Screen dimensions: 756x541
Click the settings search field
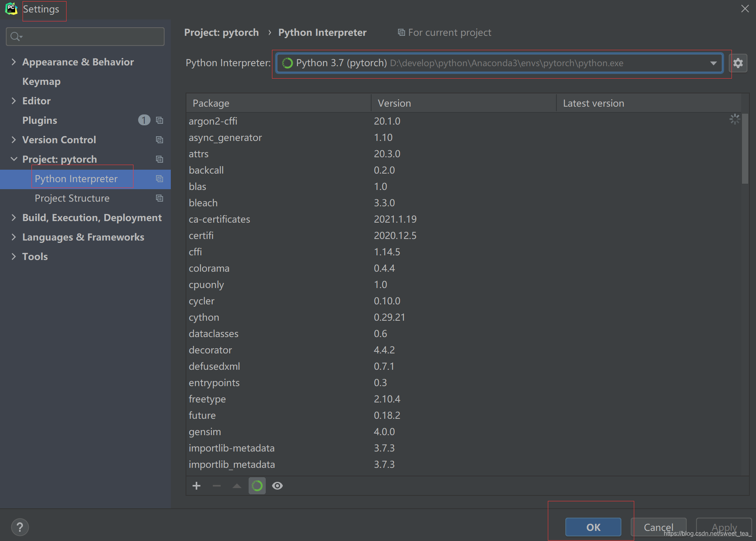[89, 37]
